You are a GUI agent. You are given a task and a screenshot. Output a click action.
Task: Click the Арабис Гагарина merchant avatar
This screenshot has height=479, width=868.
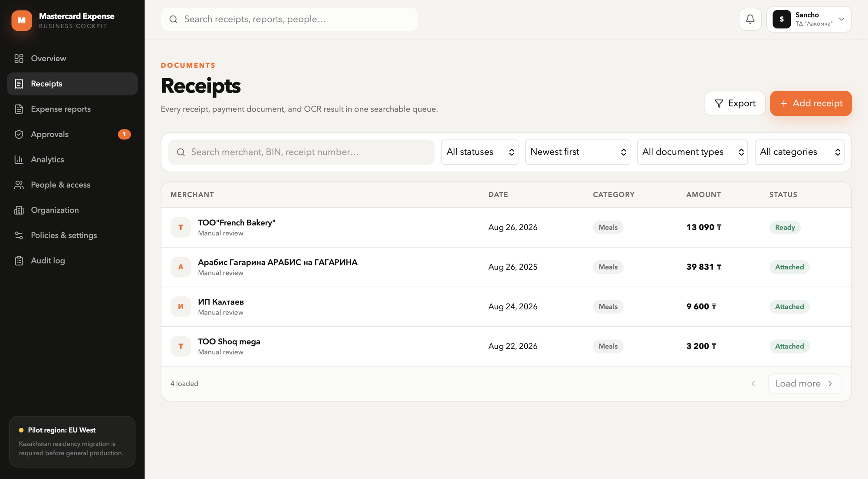pos(181,267)
